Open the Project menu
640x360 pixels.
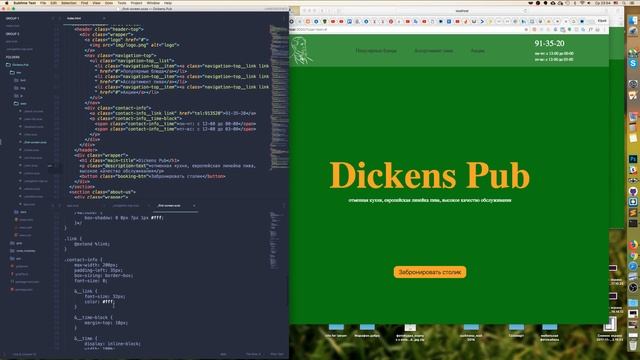pos(136,3)
